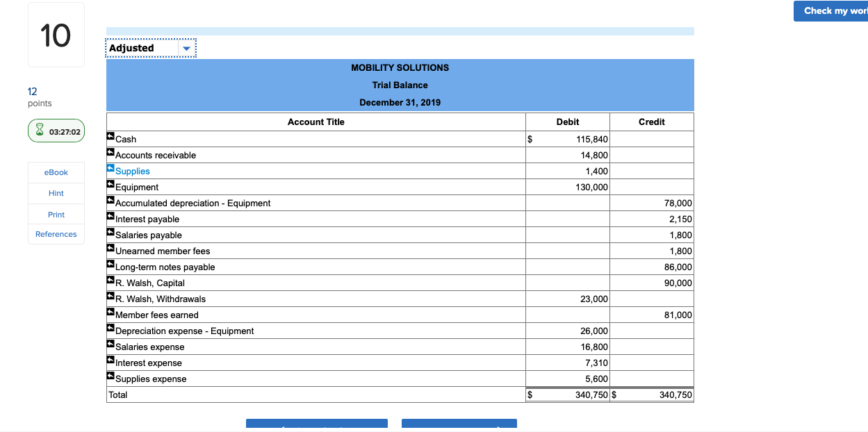Screen dimensions: 868x432
Task: Open the eBook link
Action: [x=56, y=172]
